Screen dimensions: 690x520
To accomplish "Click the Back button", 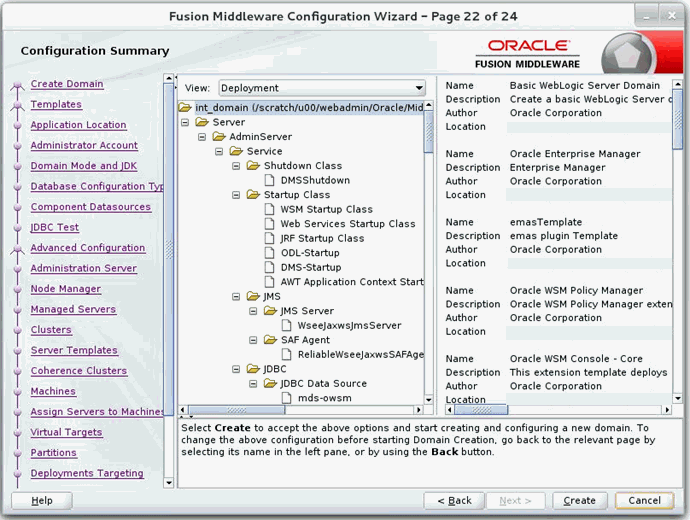I will coord(454,501).
